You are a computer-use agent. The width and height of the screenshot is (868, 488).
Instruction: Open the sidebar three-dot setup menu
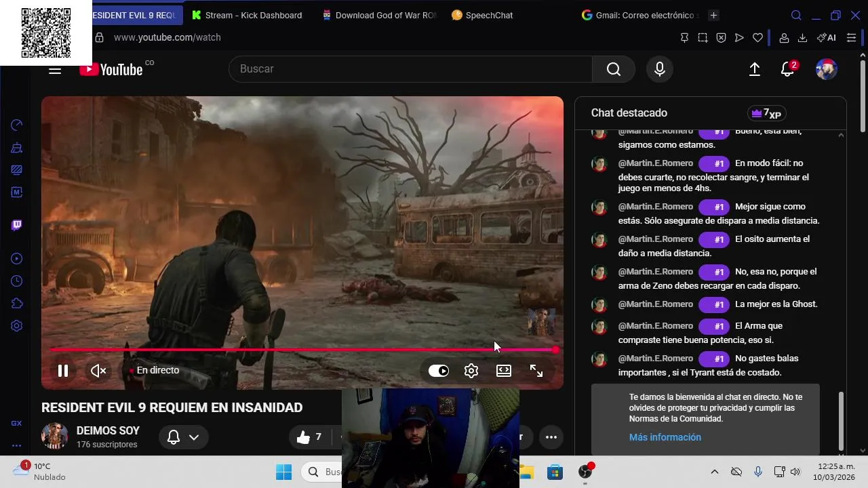click(16, 445)
